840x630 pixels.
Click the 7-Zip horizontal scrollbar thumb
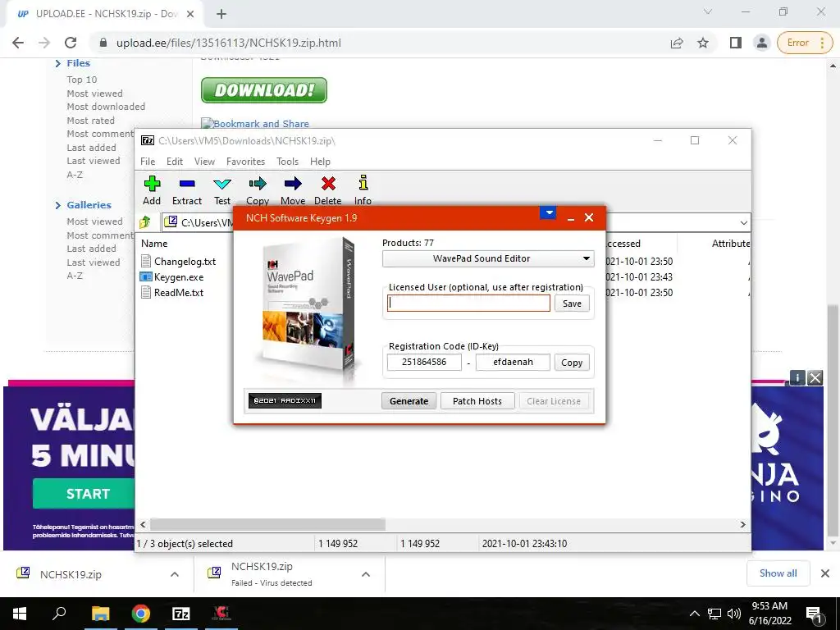(x=267, y=524)
